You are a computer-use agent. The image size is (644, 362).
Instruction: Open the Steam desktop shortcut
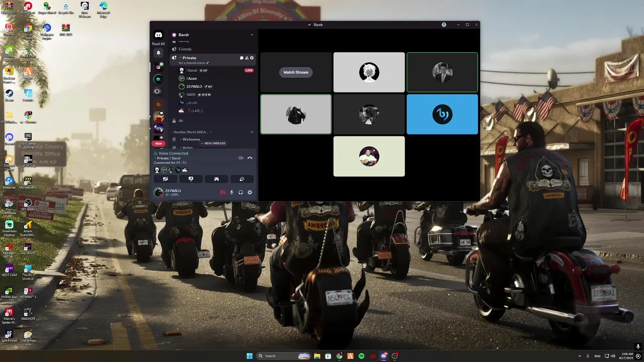click(9, 95)
